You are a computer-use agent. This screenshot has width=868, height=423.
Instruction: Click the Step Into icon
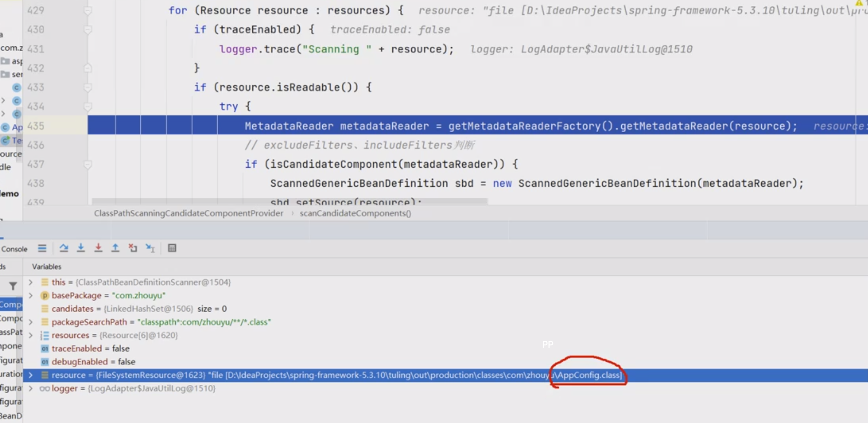click(x=81, y=248)
